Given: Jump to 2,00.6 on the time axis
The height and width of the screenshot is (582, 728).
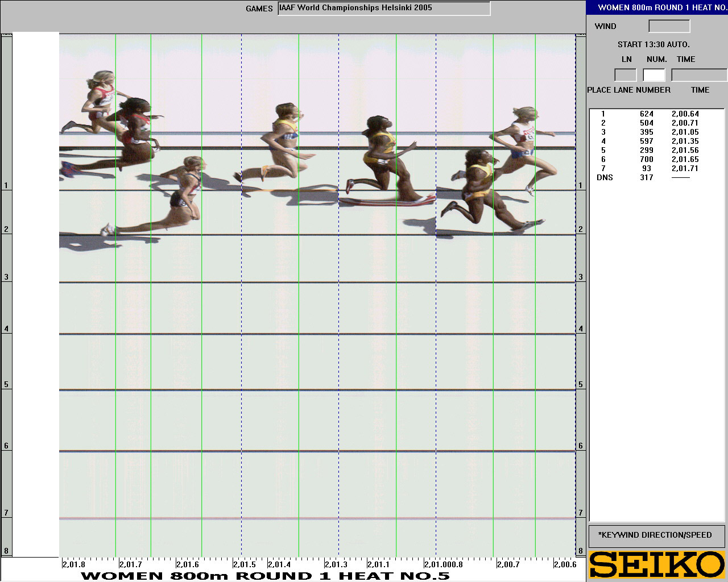Looking at the screenshot, I should pyautogui.click(x=565, y=564).
